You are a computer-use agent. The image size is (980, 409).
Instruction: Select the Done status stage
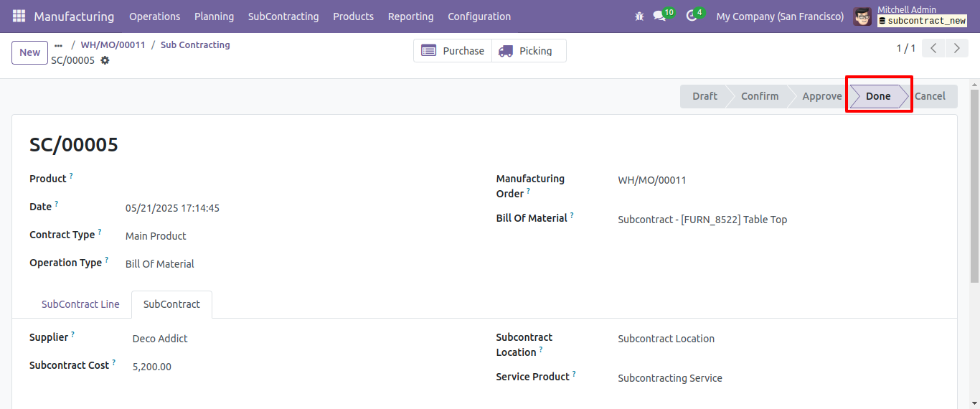[878, 96]
